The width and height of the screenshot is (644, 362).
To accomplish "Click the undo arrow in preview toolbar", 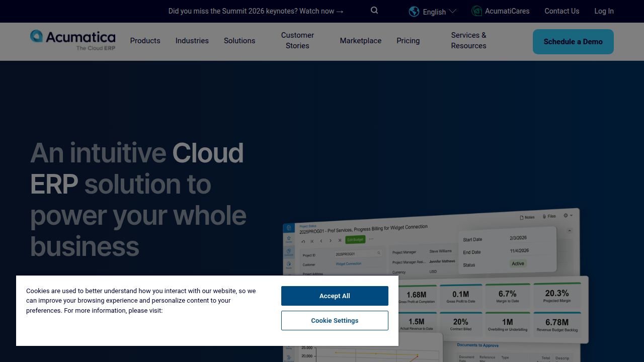I will pyautogui.click(x=303, y=241).
